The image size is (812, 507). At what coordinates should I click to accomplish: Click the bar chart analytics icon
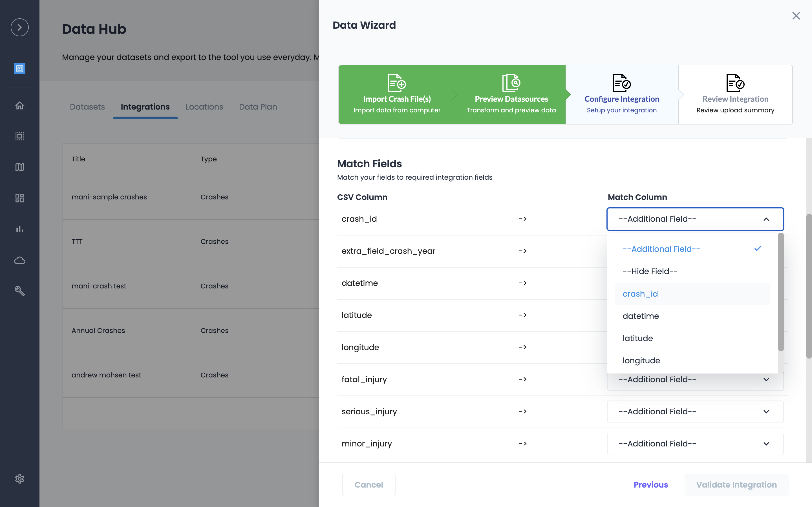click(x=19, y=229)
